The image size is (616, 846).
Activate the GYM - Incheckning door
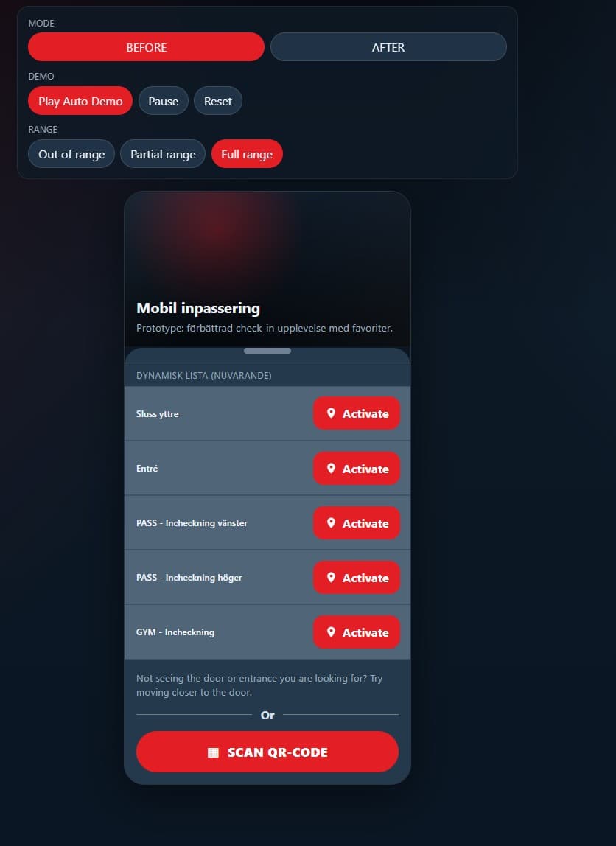click(357, 632)
